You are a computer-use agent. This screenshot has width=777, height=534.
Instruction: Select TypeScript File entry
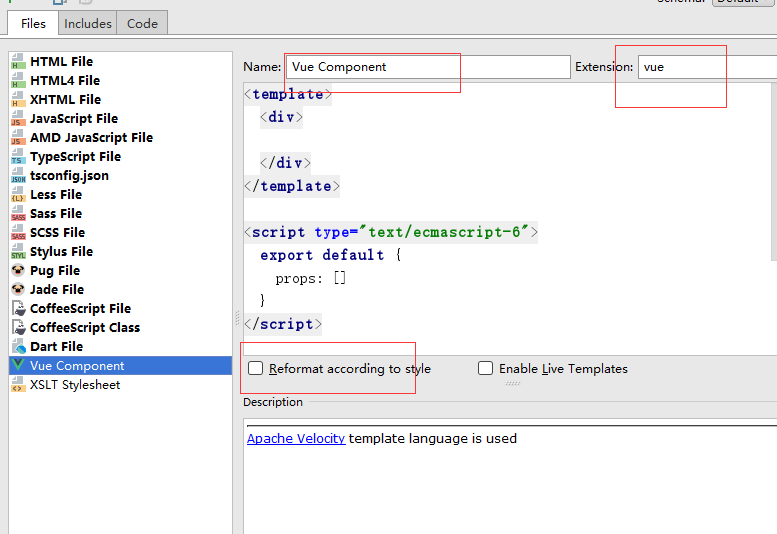pyautogui.click(x=75, y=157)
